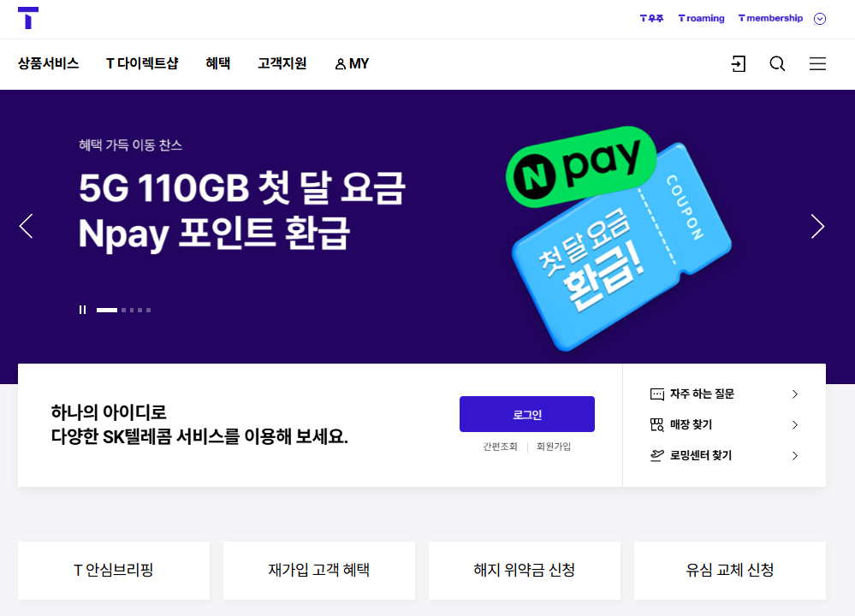Click the blue 로그인 button

[526, 414]
